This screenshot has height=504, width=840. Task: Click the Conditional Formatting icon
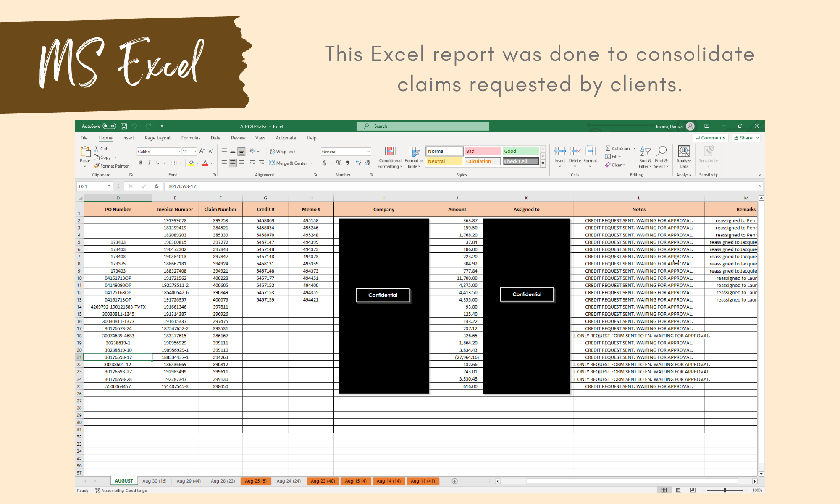(390, 152)
